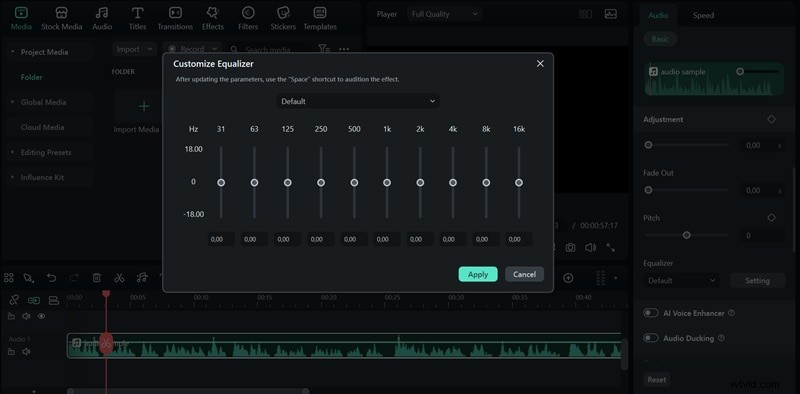Image resolution: width=800 pixels, height=394 pixels.
Task: Click the 1k equalizer slider handle
Action: [x=387, y=183]
